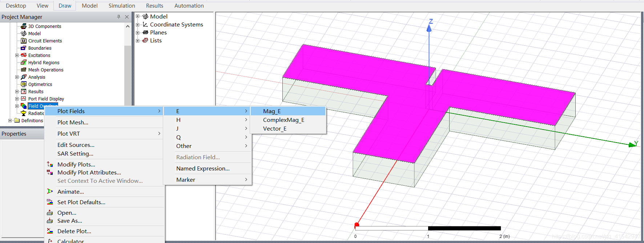Pin the Project Manager panel
Screen dimensions: 644x243
pos(118,17)
